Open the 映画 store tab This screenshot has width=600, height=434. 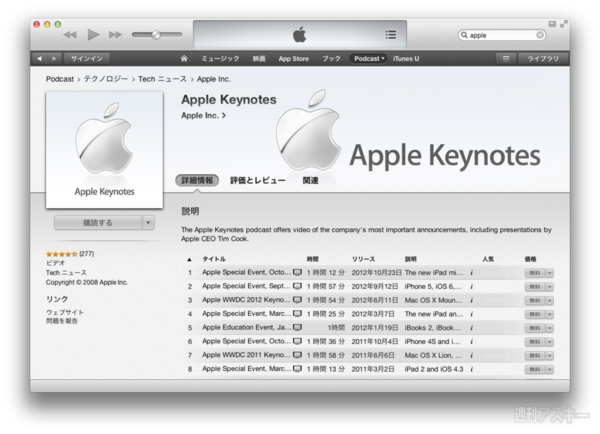click(259, 59)
